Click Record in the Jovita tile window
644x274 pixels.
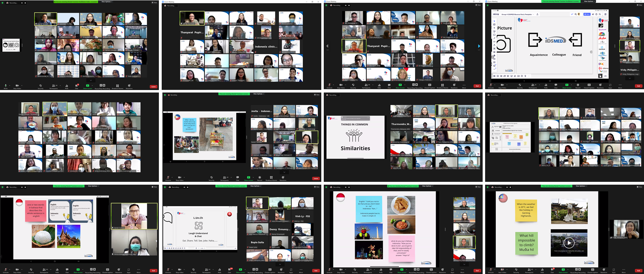pyautogui.click(x=260, y=178)
